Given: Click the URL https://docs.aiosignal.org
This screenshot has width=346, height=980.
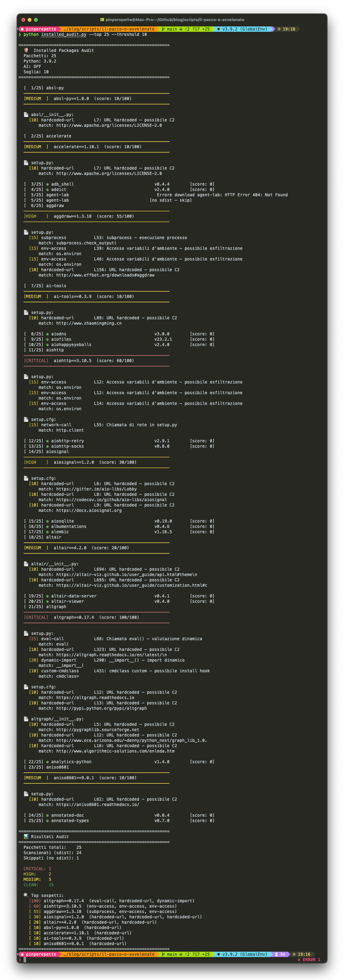Looking at the screenshot, I should click(89, 511).
